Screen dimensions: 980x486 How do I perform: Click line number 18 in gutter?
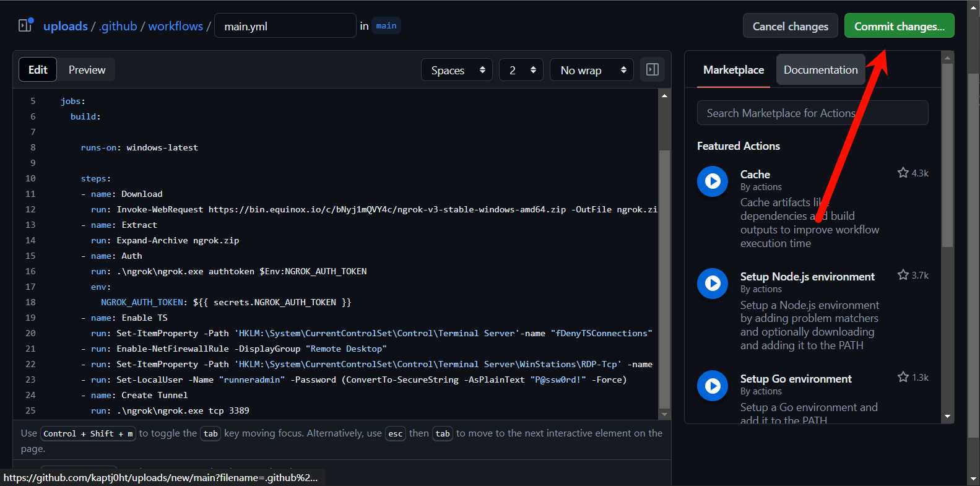click(x=30, y=302)
